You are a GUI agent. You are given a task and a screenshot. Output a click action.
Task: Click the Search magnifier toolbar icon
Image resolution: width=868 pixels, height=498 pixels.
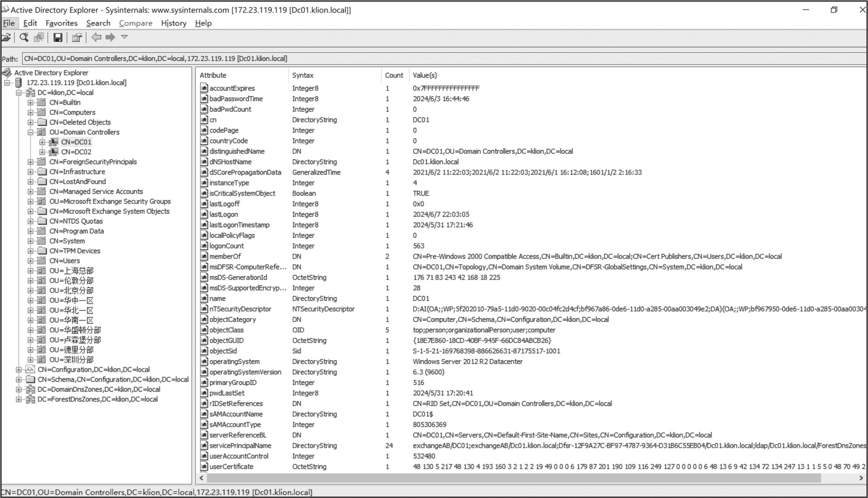click(24, 37)
